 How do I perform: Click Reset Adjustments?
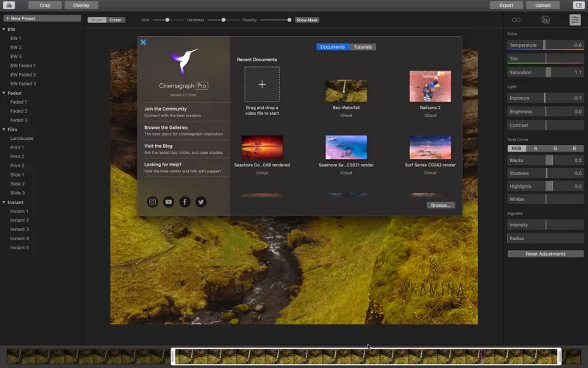tap(545, 254)
